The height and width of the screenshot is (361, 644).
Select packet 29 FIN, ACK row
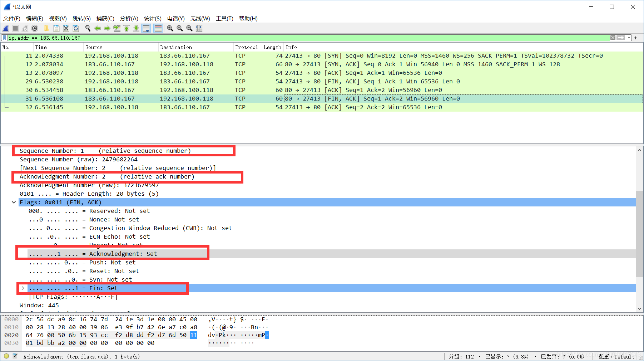(x=322, y=82)
